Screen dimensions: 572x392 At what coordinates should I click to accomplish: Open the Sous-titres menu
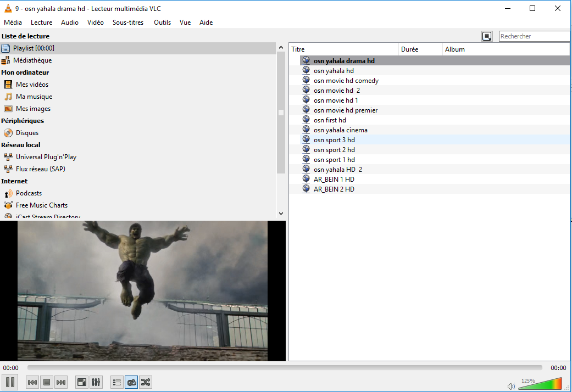[x=128, y=23]
